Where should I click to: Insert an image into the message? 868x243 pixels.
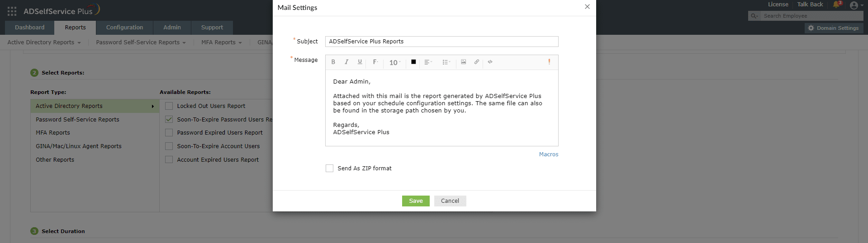(463, 62)
